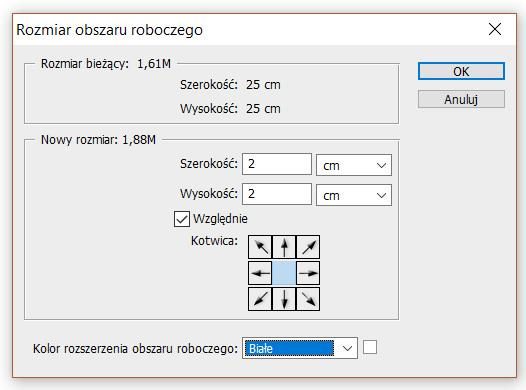Set anchor to middle-left arrow
This screenshot has height=390, width=526.
[x=260, y=273]
